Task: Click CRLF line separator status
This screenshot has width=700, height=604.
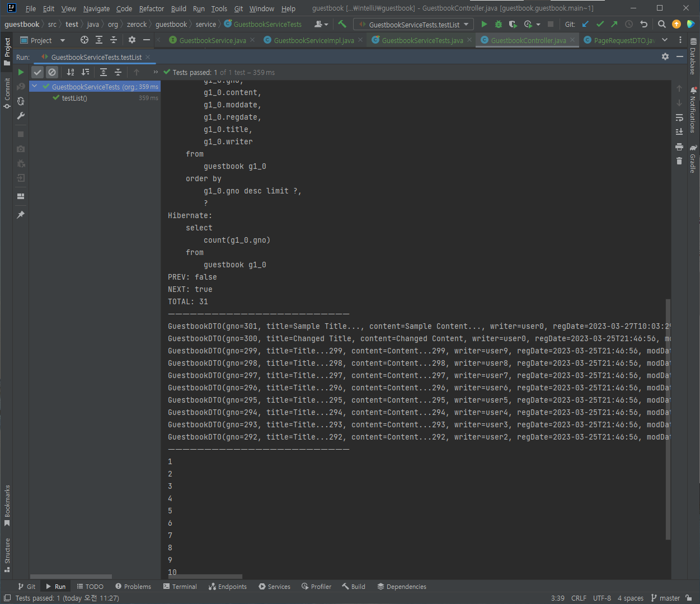Action: pyautogui.click(x=579, y=598)
